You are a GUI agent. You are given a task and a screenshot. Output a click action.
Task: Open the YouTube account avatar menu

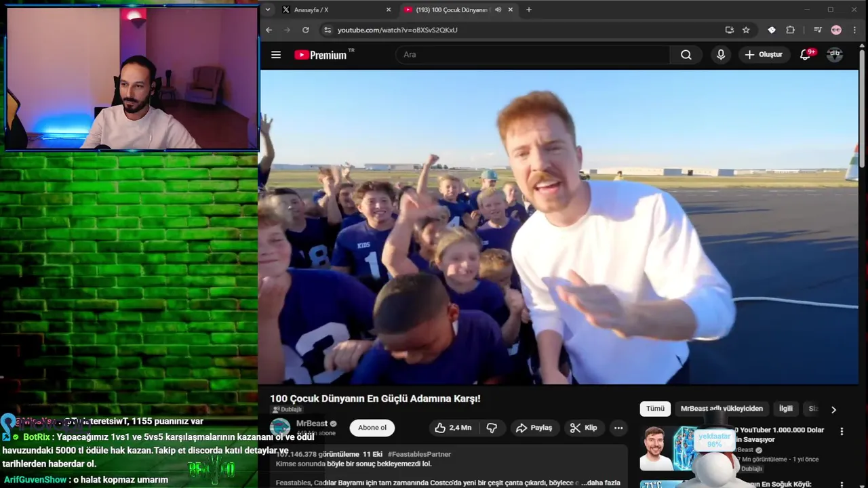[x=835, y=54]
